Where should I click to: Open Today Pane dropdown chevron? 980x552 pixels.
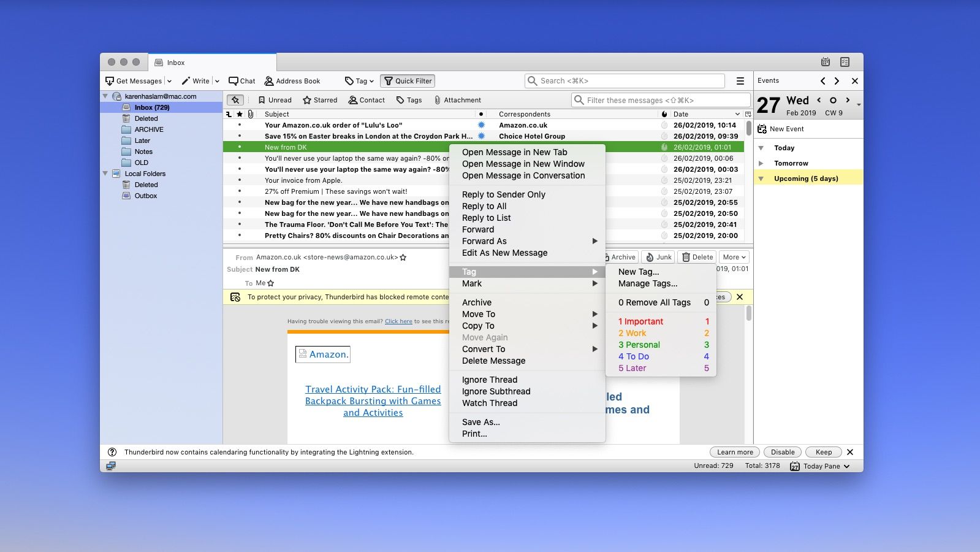(847, 466)
